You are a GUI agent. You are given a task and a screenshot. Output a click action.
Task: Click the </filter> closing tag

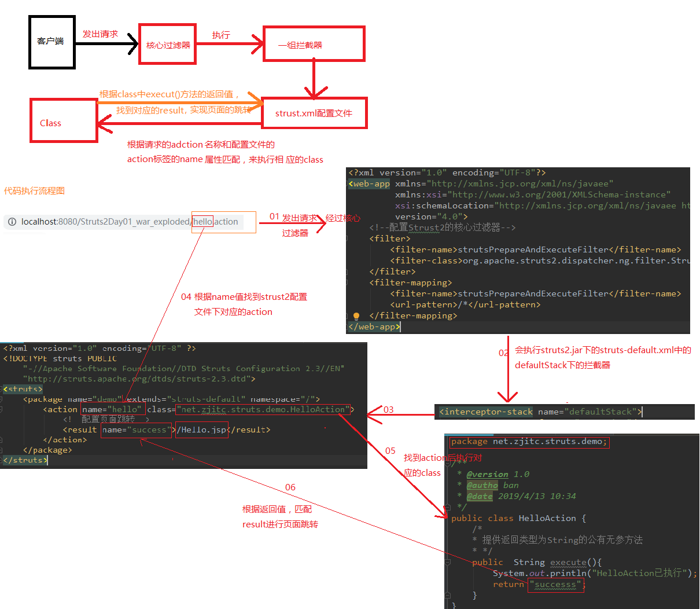pos(392,272)
